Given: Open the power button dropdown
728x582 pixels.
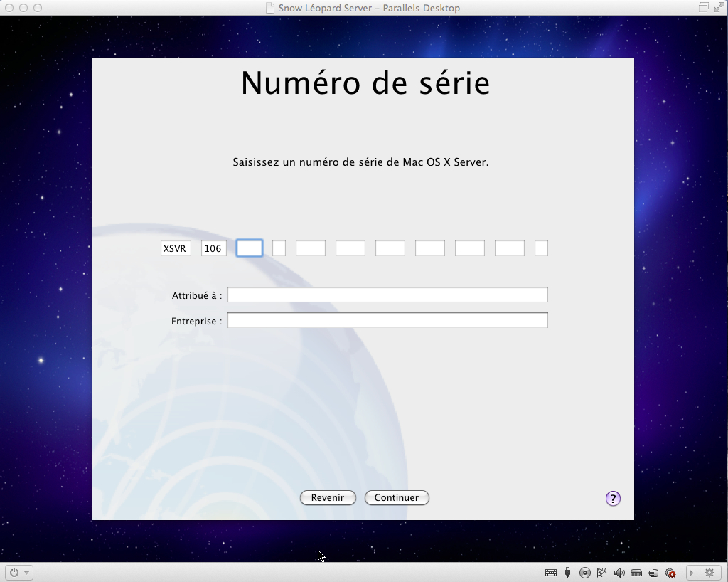Looking at the screenshot, I should pos(19,572).
